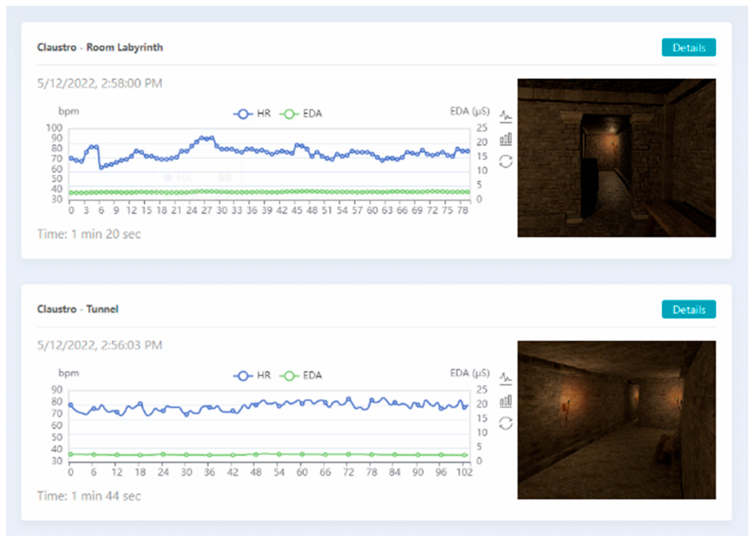The width and height of the screenshot is (756, 545).
Task: Click HR peak near 27 seconds in Labyrinth chart
Action: click(207, 138)
